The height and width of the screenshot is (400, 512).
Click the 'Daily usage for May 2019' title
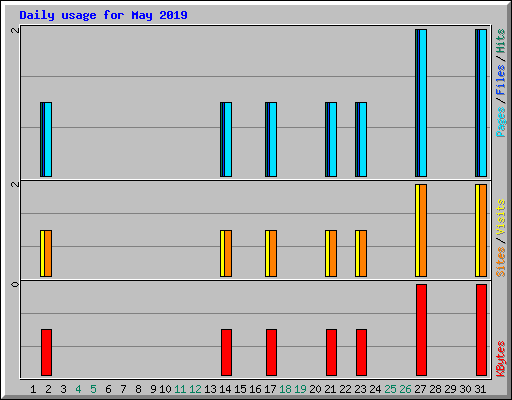point(103,15)
